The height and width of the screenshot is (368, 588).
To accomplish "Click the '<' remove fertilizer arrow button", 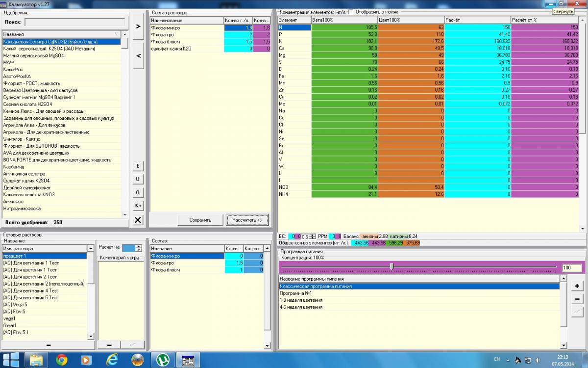I will 138,56.
